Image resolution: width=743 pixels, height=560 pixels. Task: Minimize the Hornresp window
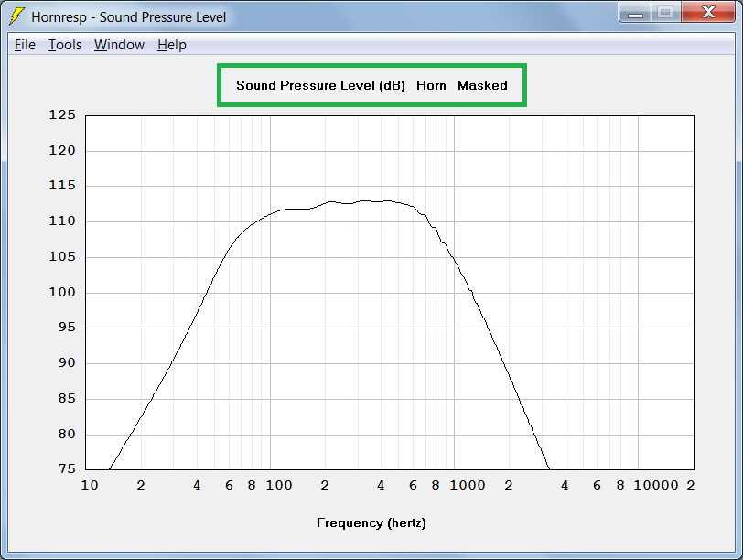tap(635, 12)
